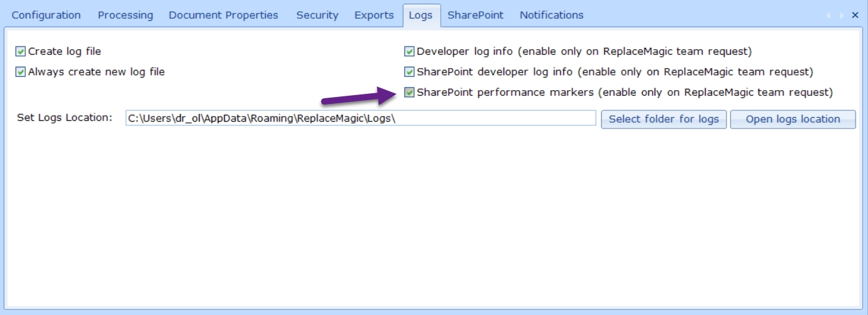Select the Exports tab
Viewport: 868px width, 315px height.
pos(374,15)
